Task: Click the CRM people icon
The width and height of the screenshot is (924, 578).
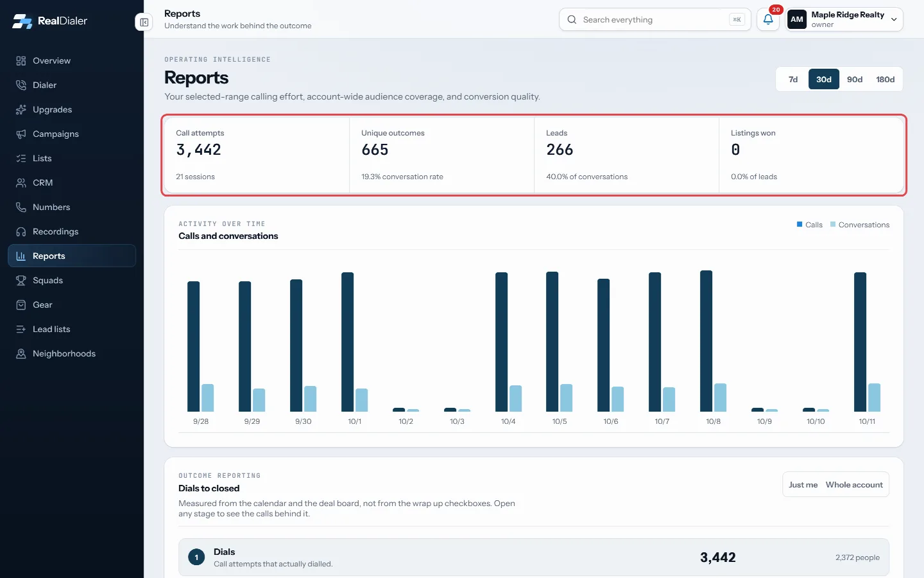Action: click(21, 183)
